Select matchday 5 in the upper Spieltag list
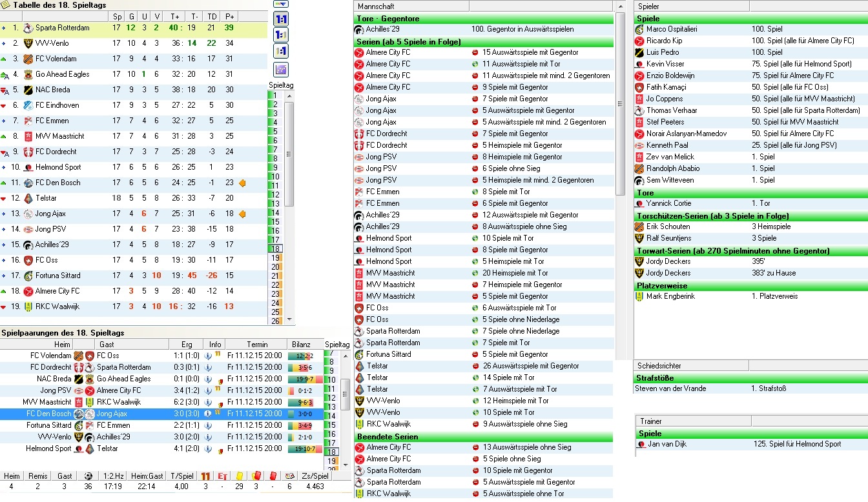868x502 pixels. click(x=275, y=132)
